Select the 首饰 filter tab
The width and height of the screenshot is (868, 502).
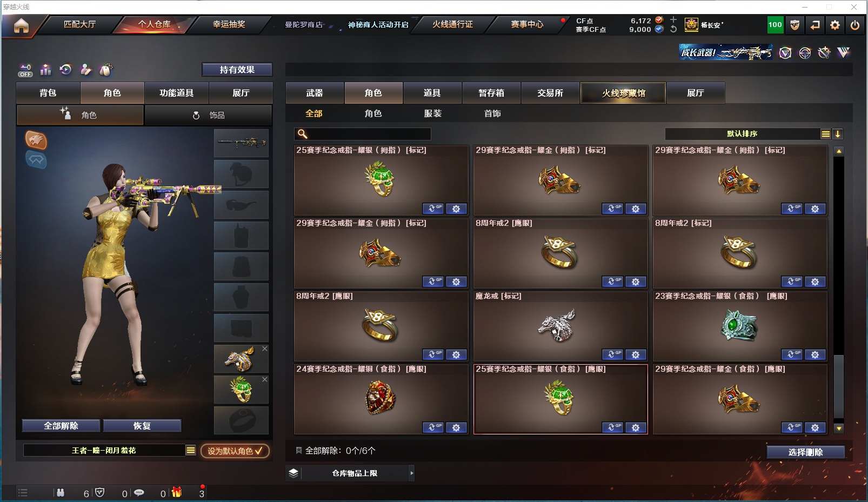[x=492, y=113]
